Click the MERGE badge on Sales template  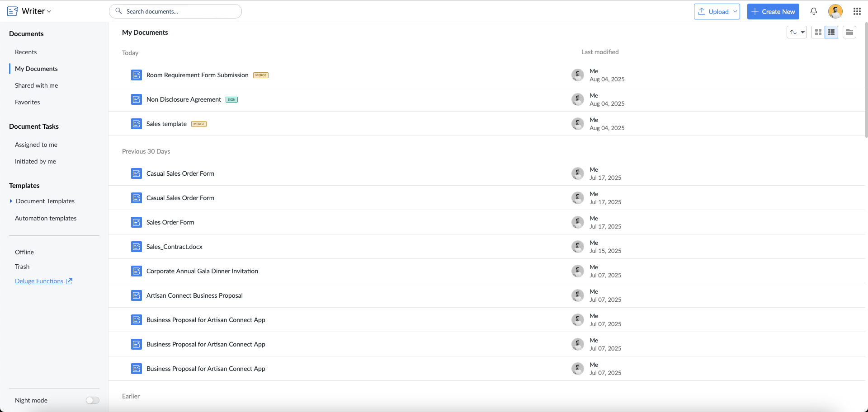pyautogui.click(x=199, y=124)
